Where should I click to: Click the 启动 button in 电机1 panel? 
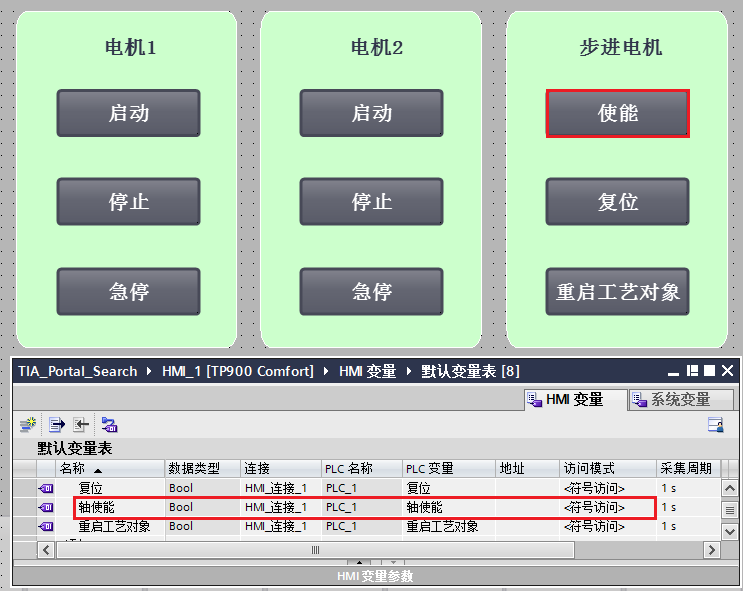[128, 113]
